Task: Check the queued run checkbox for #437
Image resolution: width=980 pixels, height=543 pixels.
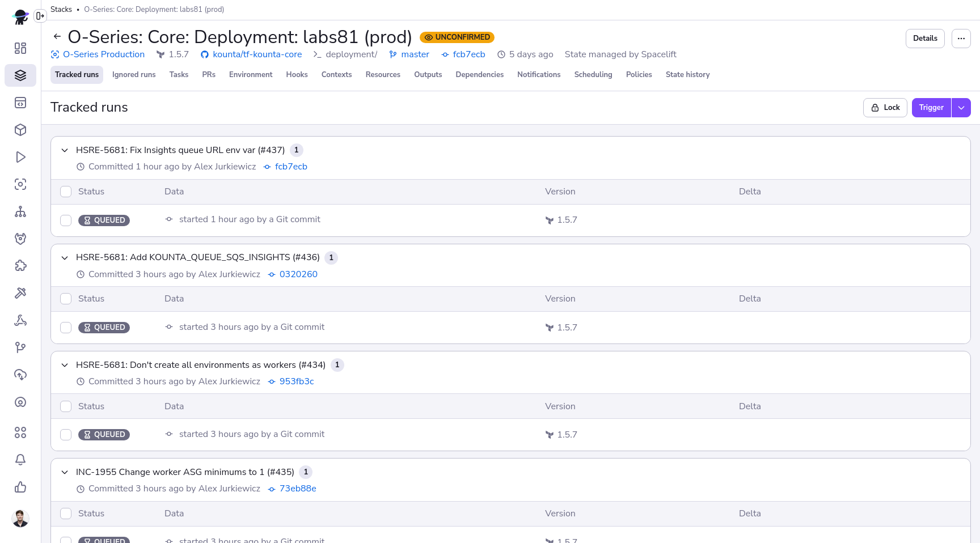Action: (x=66, y=220)
